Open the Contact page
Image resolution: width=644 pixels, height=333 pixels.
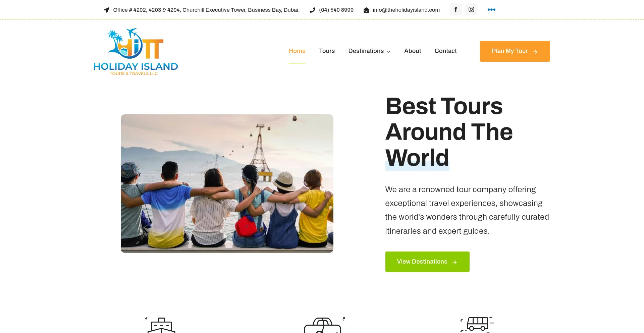click(445, 51)
